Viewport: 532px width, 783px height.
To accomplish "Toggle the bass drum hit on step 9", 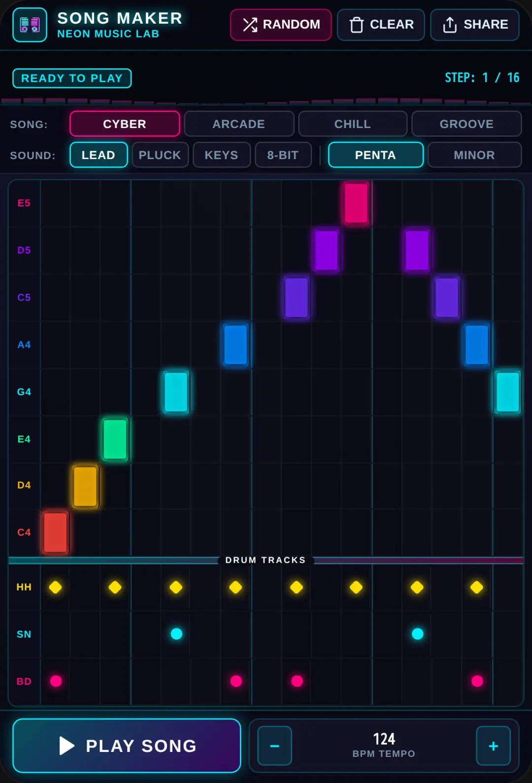I will (297, 681).
